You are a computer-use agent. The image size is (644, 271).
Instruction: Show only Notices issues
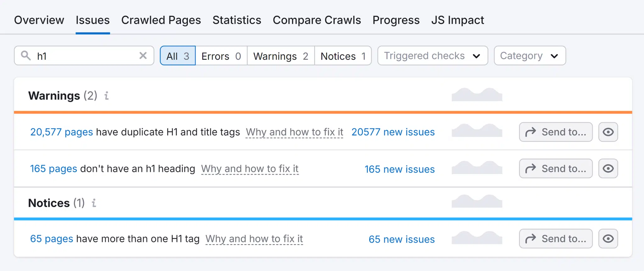pyautogui.click(x=342, y=56)
